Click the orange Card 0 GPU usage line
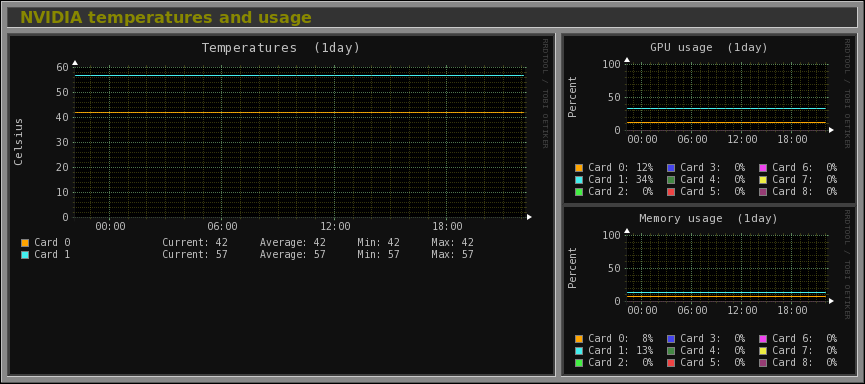The width and height of the screenshot is (865, 384). tap(726, 122)
